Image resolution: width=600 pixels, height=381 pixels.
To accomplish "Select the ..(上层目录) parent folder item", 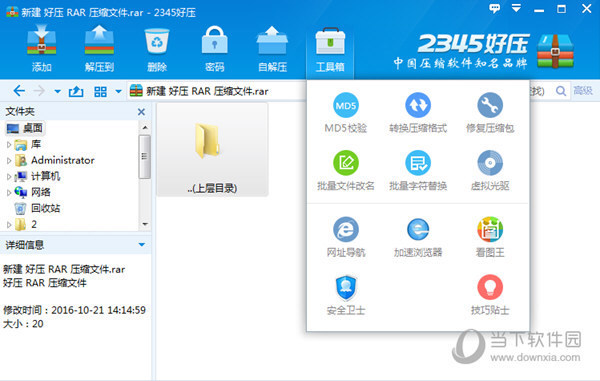I will point(212,150).
